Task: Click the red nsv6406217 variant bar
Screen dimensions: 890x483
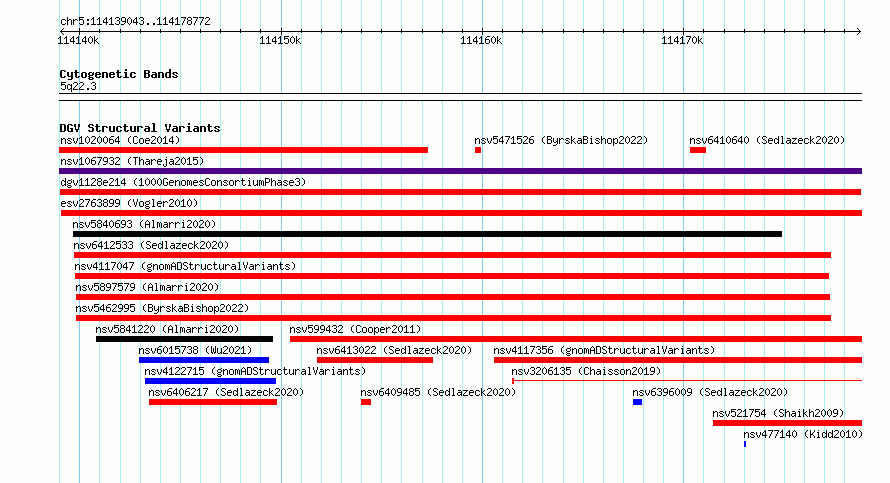Action: 213,402
